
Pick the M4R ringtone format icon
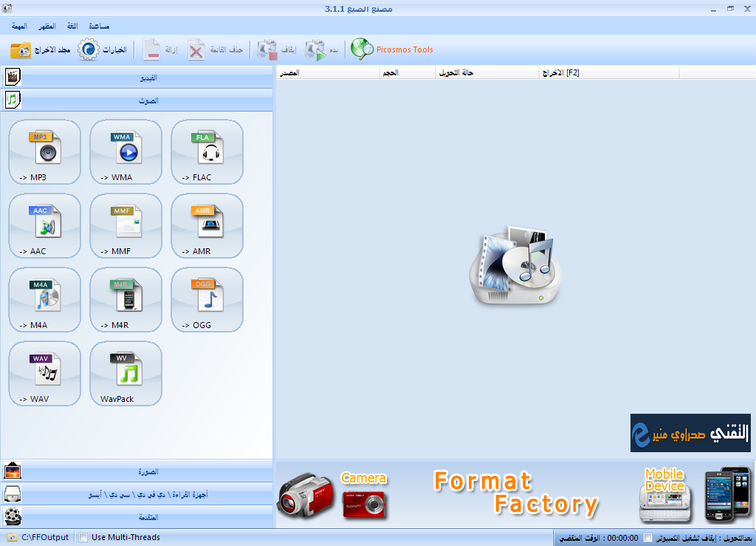pos(126,299)
